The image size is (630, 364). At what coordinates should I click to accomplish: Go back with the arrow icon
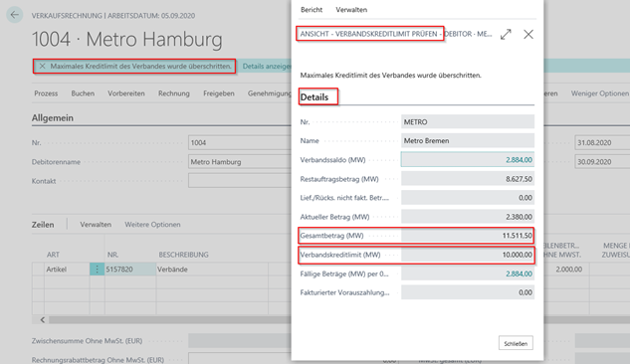click(x=15, y=15)
